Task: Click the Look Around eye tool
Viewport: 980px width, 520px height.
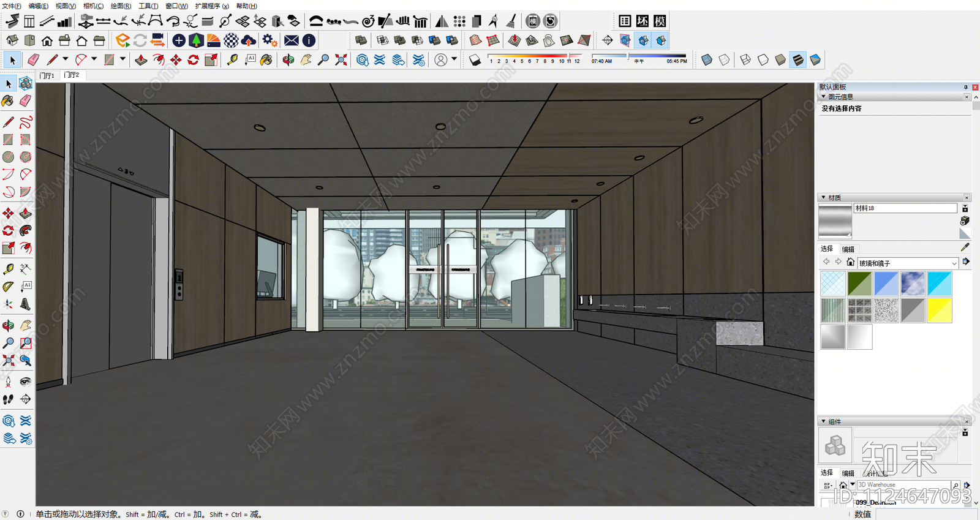Action: (x=25, y=382)
